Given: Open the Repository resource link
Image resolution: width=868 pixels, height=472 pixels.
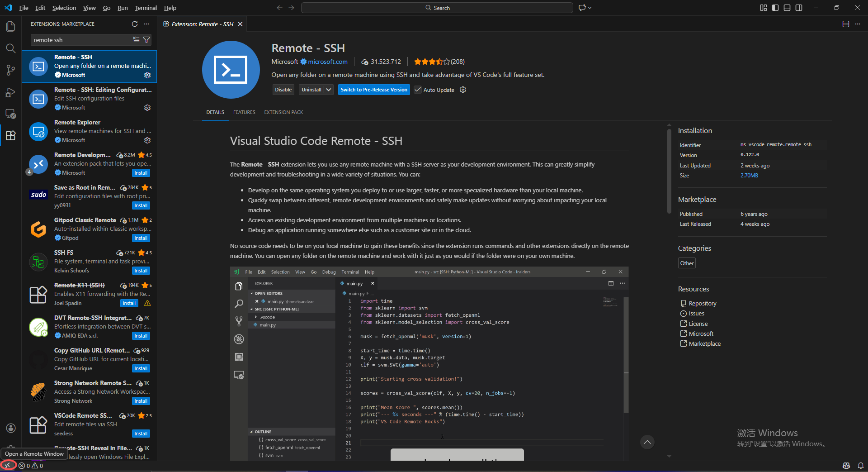Looking at the screenshot, I should click(x=702, y=303).
